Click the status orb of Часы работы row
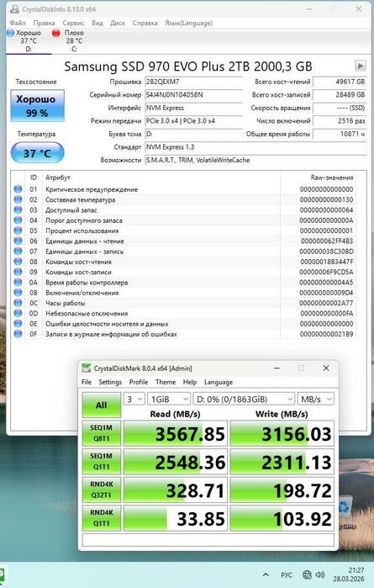The height and width of the screenshot is (588, 374). (x=18, y=303)
